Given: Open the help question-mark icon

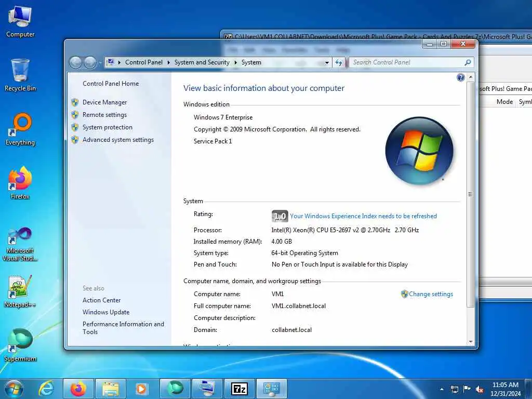Looking at the screenshot, I should coord(460,78).
